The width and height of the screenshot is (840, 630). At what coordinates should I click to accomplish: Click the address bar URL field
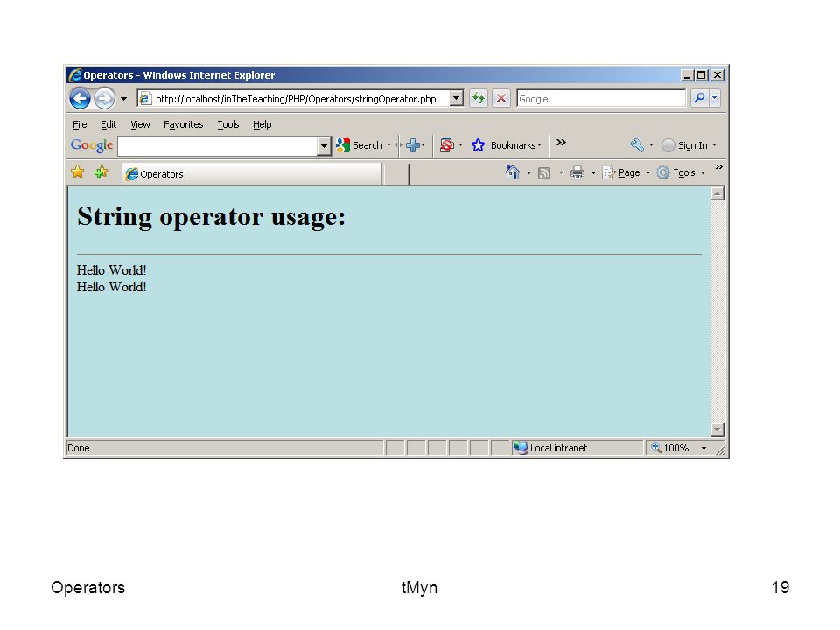[294, 99]
